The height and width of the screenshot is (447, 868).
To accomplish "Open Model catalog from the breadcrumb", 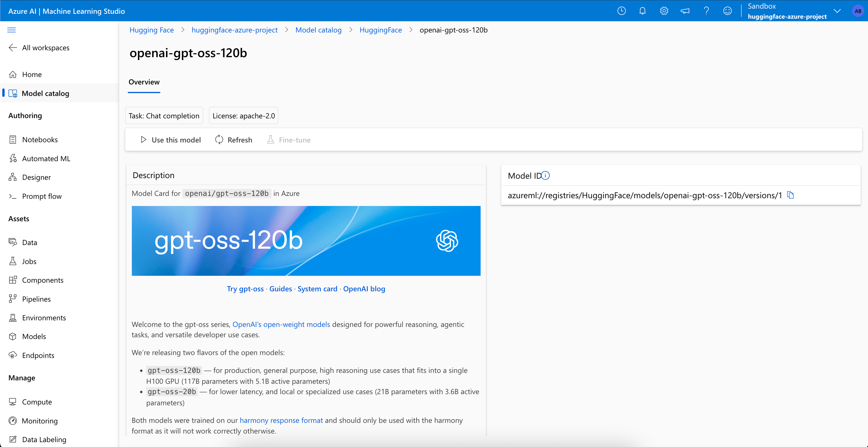I will pos(318,30).
